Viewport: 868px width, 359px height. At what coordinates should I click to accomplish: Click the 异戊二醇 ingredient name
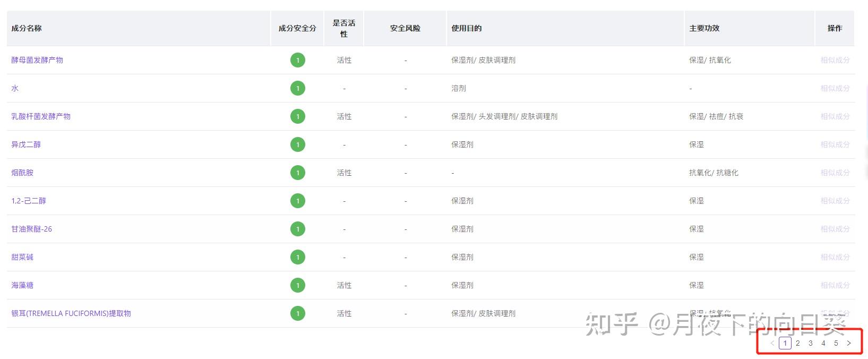26,144
